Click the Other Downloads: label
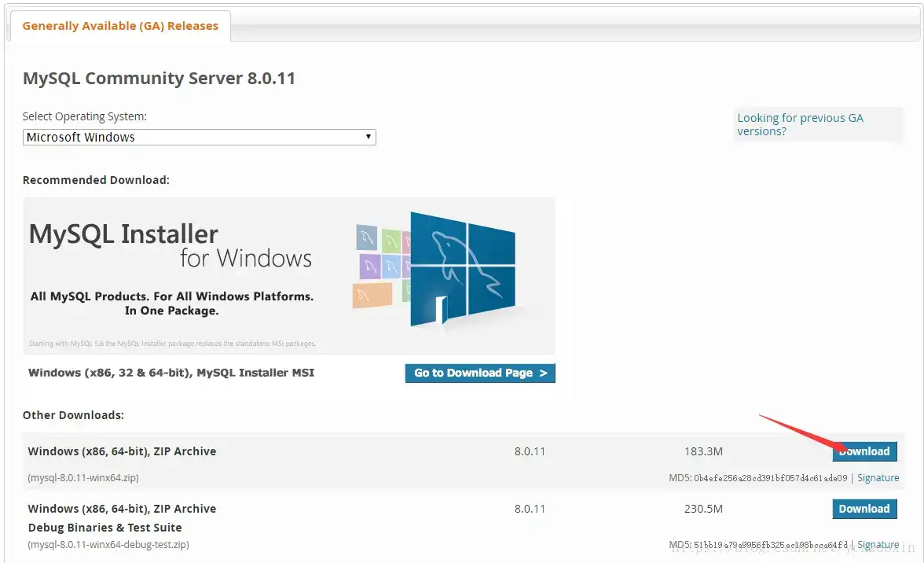Screen dimensions: 924x563 [73, 415]
